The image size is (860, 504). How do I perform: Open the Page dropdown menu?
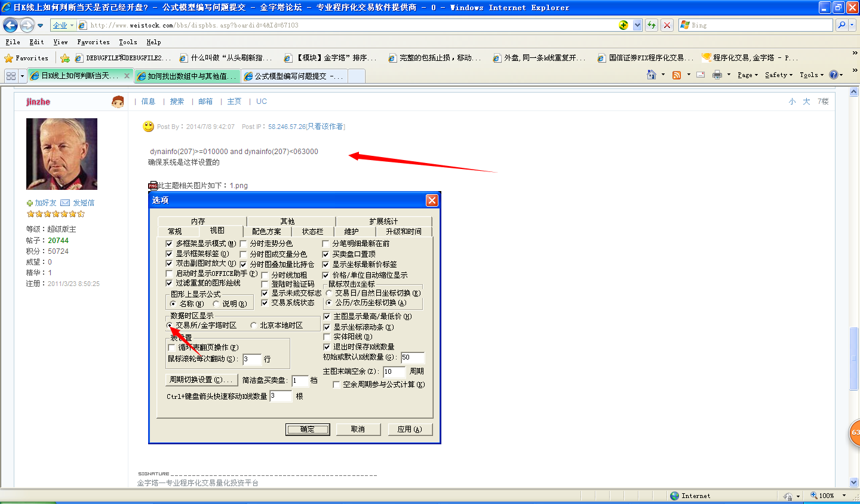click(747, 75)
